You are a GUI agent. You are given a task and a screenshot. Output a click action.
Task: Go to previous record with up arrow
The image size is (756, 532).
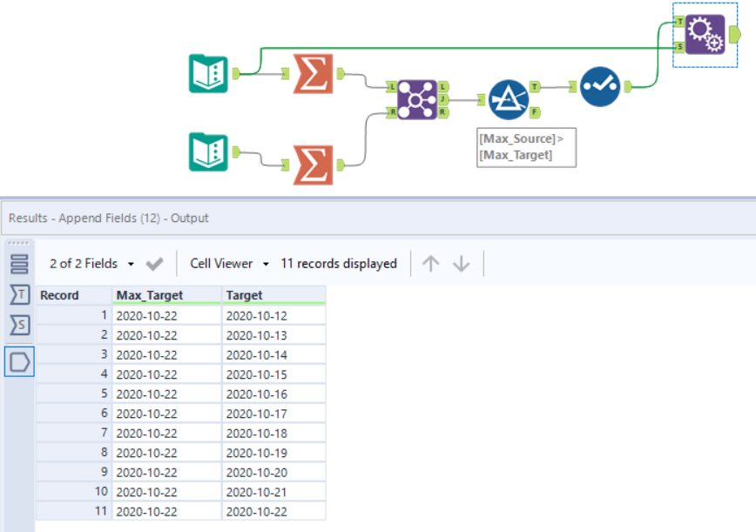click(430, 264)
